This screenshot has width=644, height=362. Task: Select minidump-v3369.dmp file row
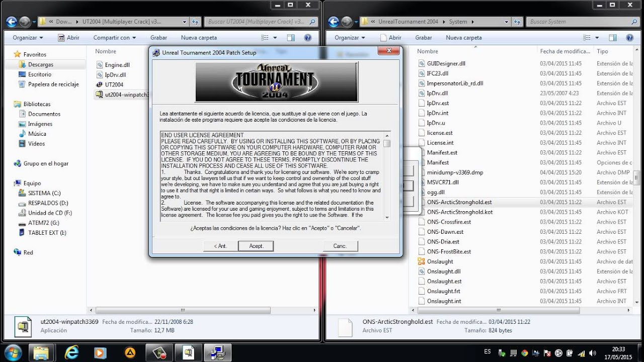pyautogui.click(x=525, y=172)
